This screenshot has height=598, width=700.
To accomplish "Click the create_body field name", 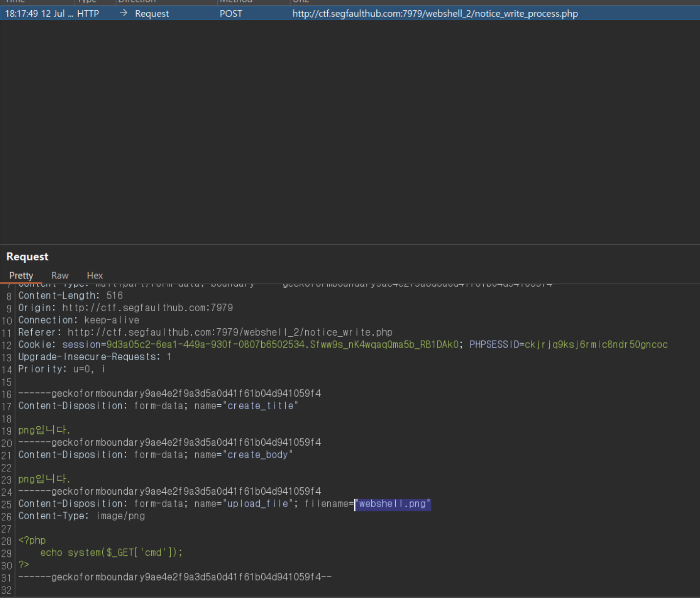I will (x=258, y=455).
